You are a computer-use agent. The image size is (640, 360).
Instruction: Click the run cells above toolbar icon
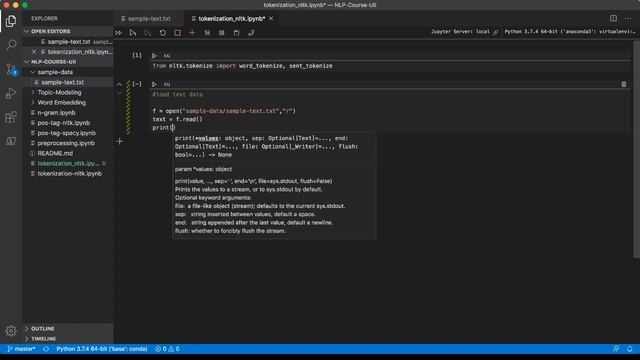pos(133,33)
